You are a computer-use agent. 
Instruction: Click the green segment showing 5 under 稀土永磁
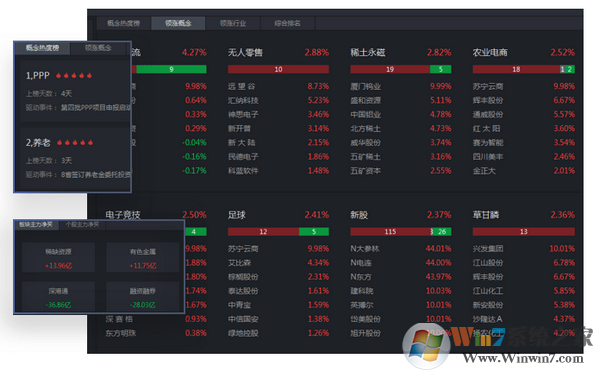click(440, 69)
